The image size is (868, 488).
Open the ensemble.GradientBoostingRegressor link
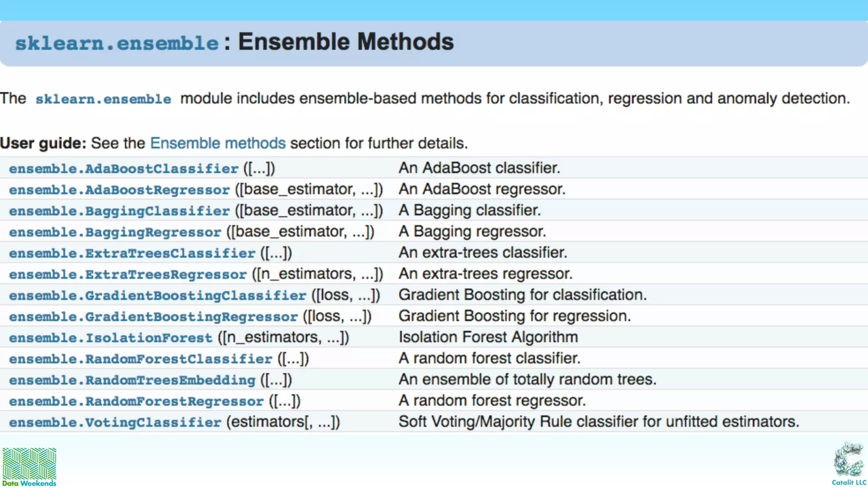pos(153,316)
